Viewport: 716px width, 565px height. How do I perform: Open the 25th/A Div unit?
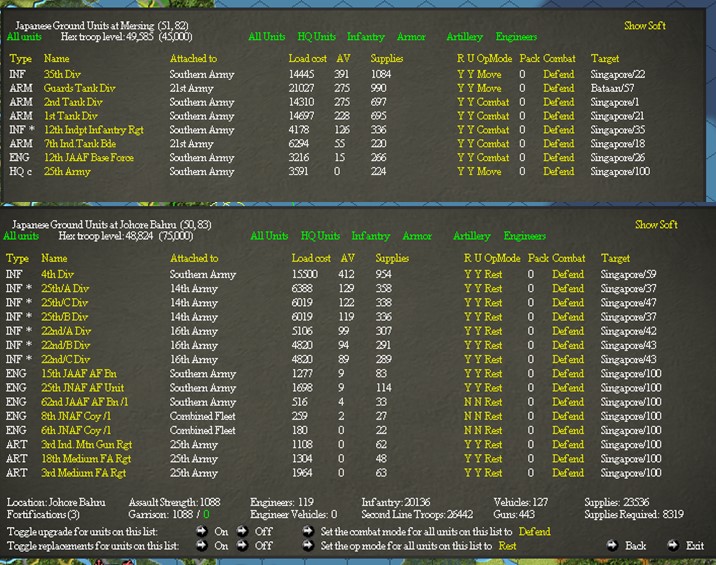[x=65, y=288]
